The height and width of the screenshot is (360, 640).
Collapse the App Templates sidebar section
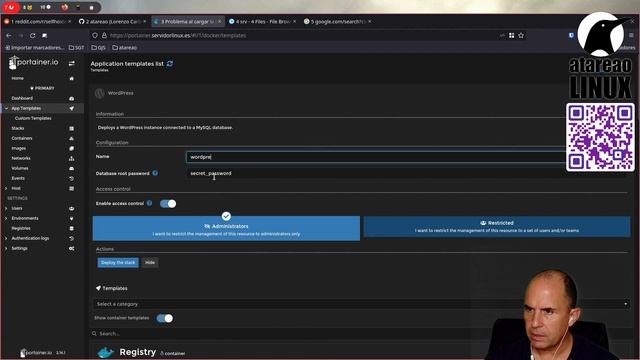[6, 109]
